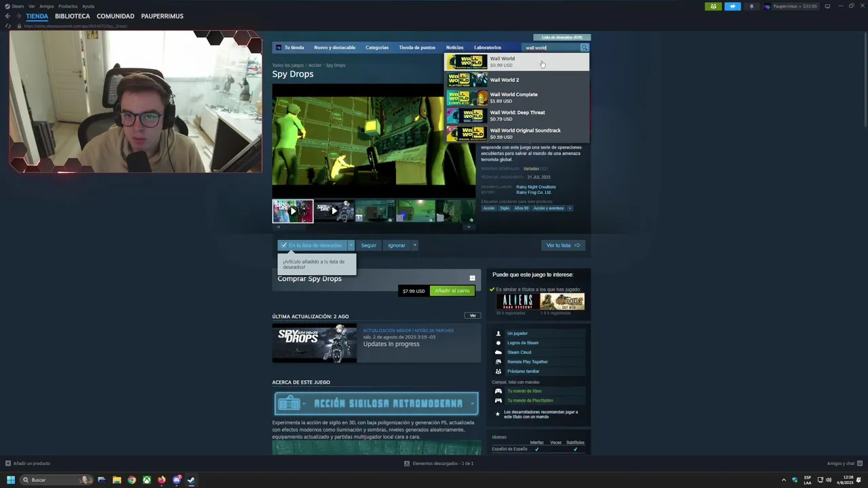868x488 pixels.
Task: Click the Ver tu lista button
Action: pos(563,245)
